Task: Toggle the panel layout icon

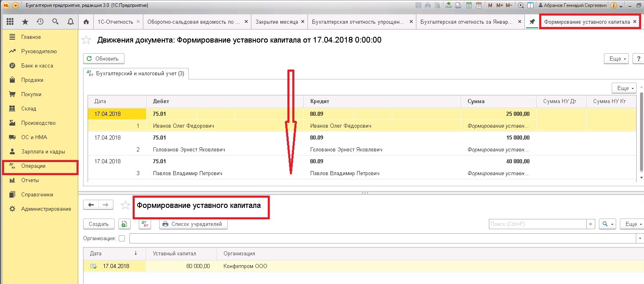Action: (531, 5)
